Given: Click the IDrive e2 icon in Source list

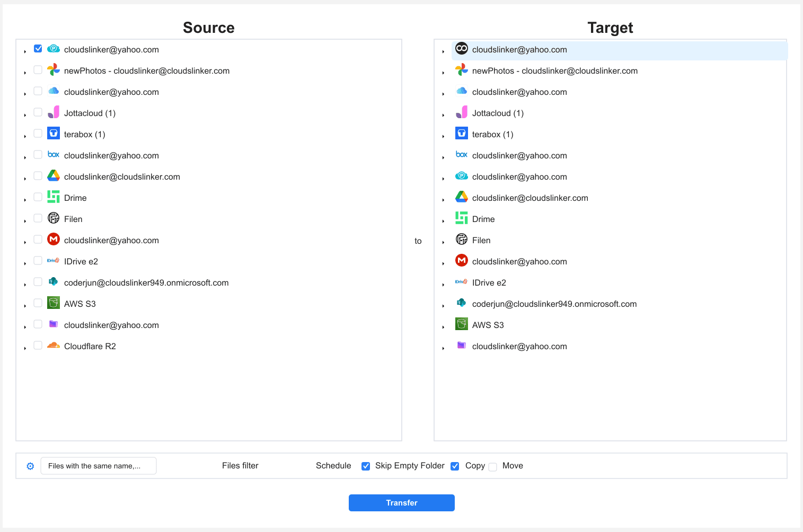Looking at the screenshot, I should 54,261.
